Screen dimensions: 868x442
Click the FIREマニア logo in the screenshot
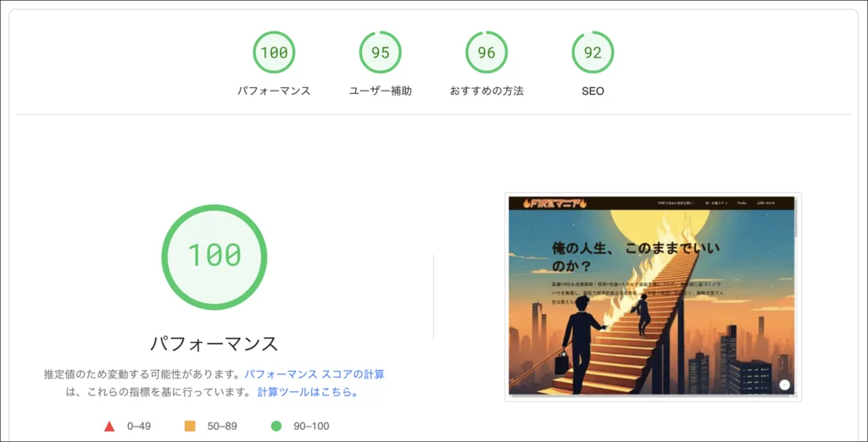[554, 203]
